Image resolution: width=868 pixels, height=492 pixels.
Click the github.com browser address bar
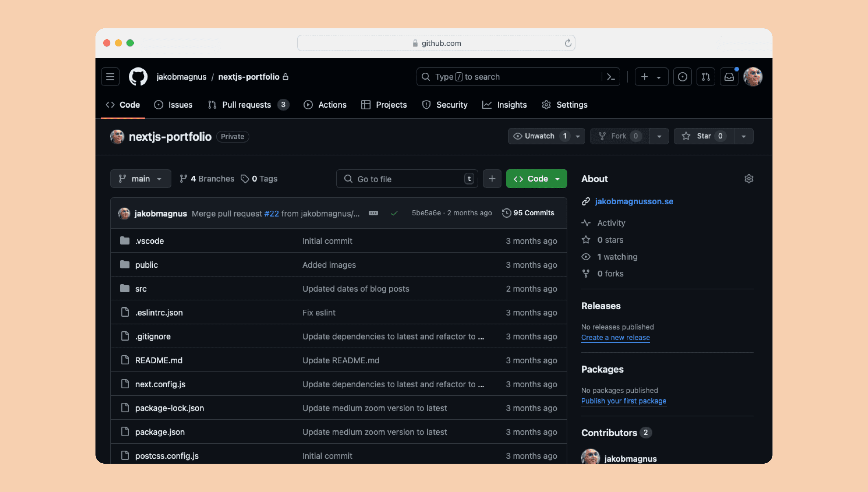point(436,43)
